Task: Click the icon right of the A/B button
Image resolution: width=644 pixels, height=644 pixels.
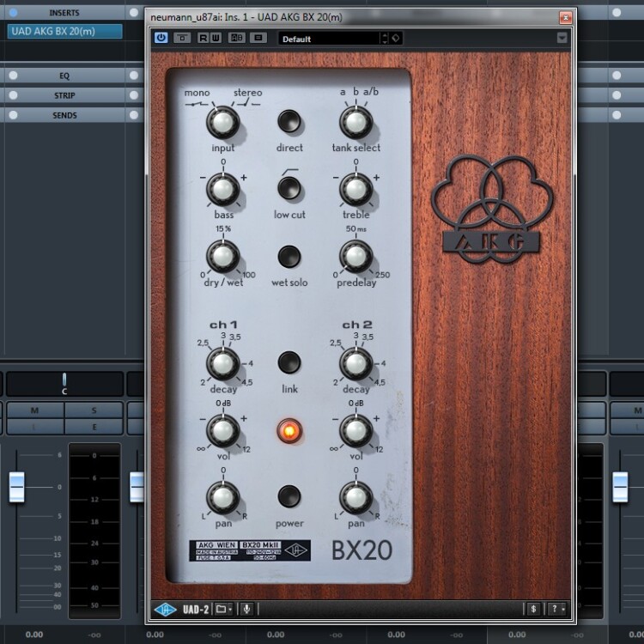Action: (258, 38)
